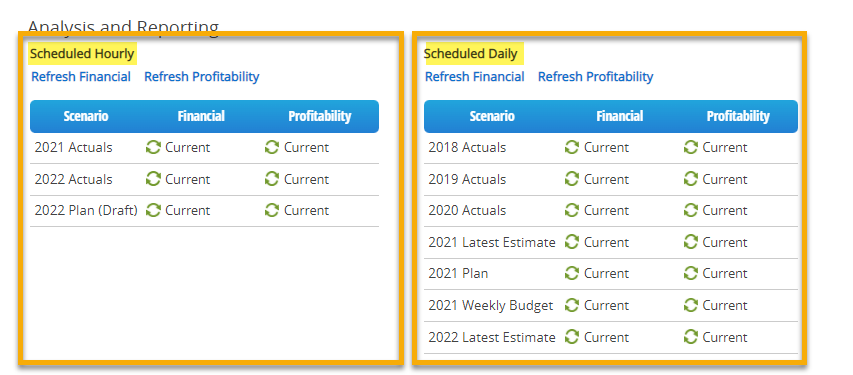Open Refresh Profitability link under Scheduled Hourly

(x=202, y=77)
